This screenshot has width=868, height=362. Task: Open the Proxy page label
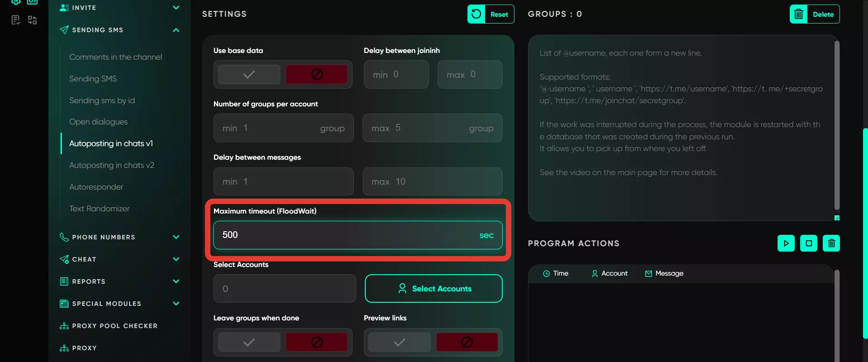[85, 348]
